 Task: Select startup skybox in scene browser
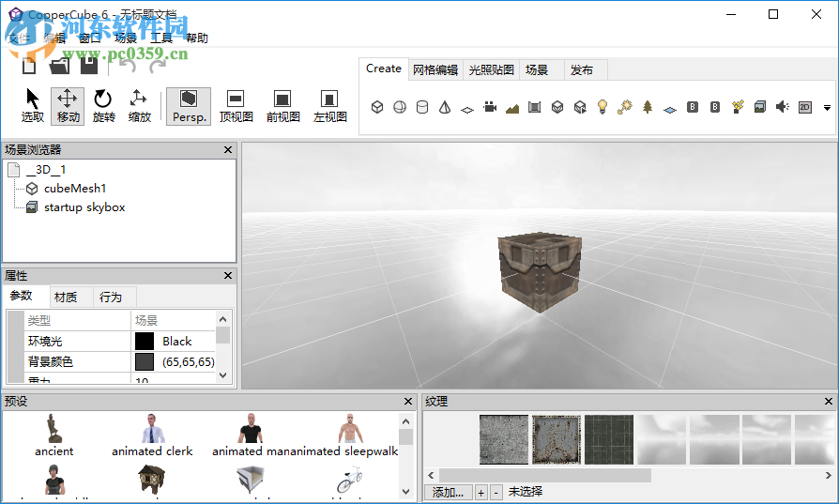tap(84, 207)
